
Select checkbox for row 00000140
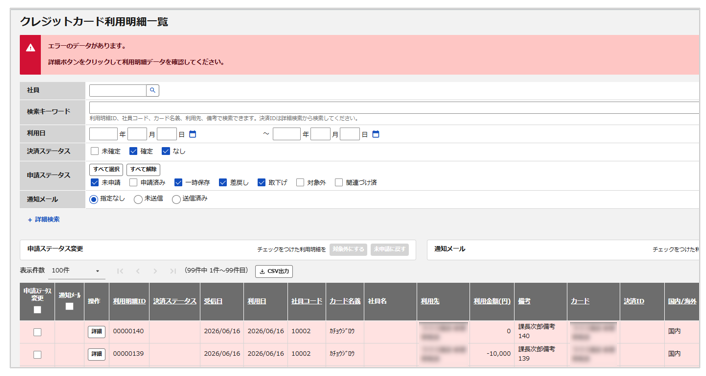pos(37,332)
